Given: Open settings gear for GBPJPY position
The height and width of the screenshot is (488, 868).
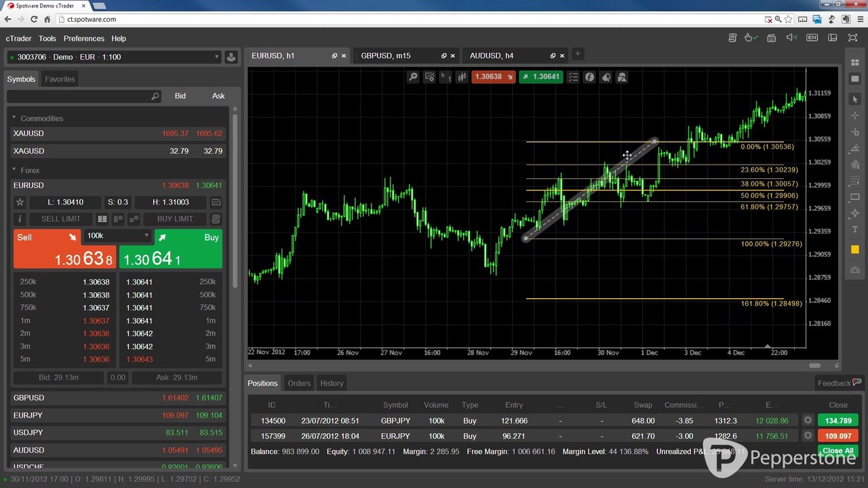Looking at the screenshot, I should [808, 420].
